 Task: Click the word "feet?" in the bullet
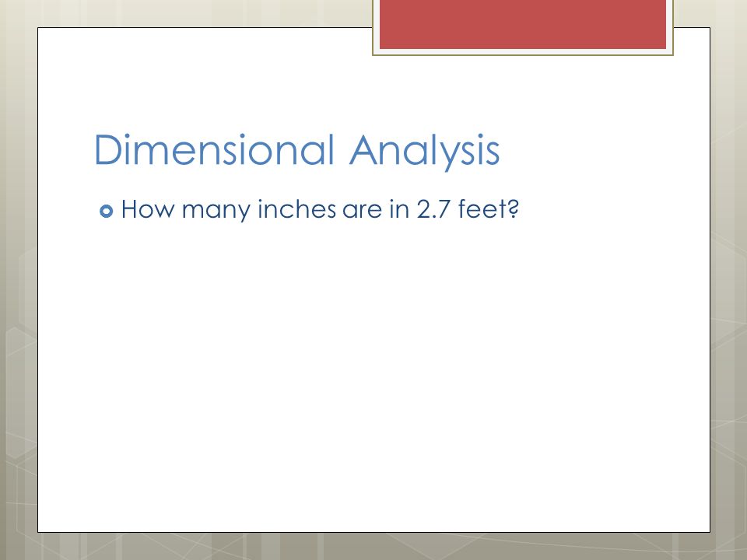click(489, 209)
